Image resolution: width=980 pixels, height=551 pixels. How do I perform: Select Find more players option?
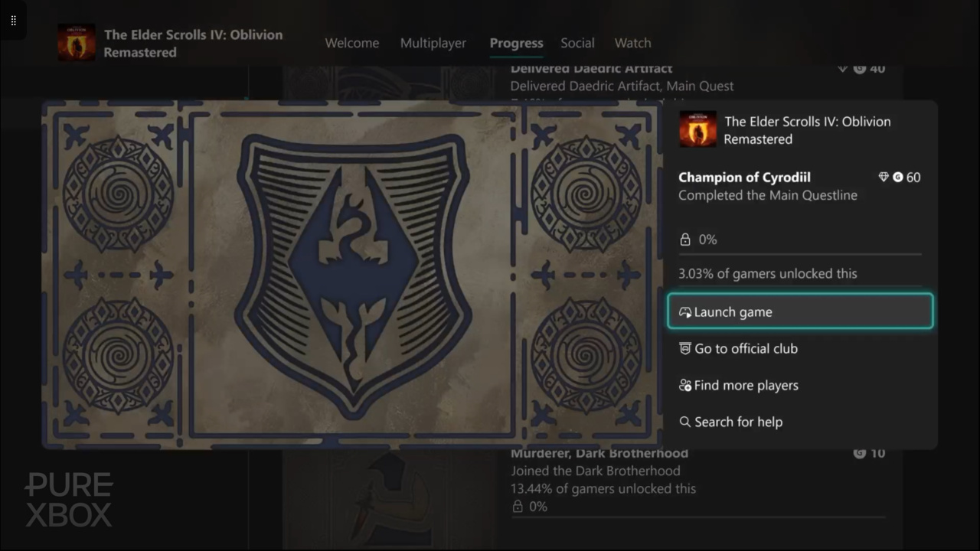[x=800, y=385]
